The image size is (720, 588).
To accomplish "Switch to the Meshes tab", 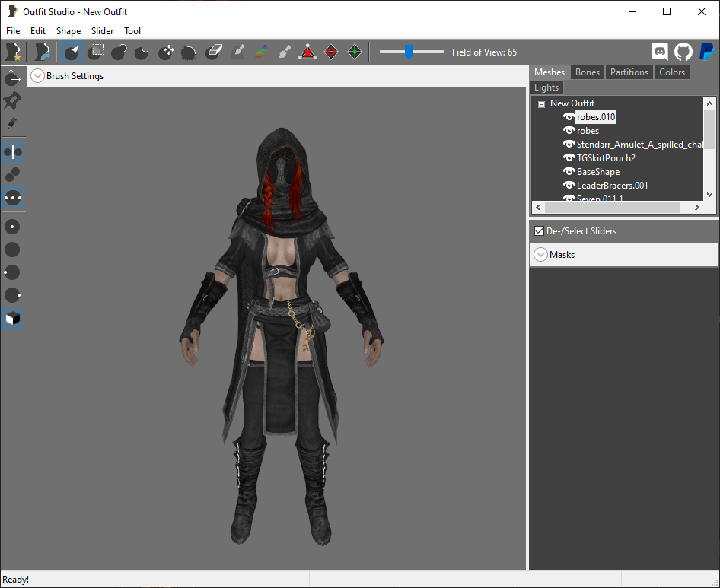I will pyautogui.click(x=550, y=72).
